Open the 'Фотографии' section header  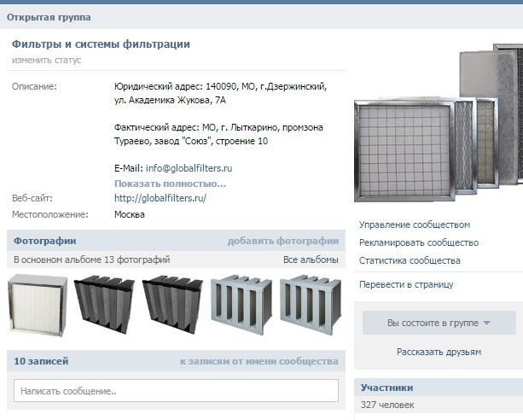[44, 241]
